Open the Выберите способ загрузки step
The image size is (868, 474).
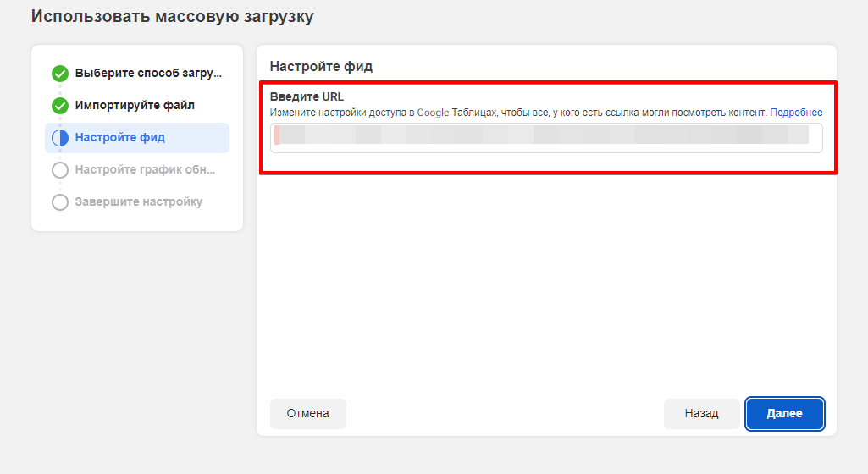(x=148, y=73)
